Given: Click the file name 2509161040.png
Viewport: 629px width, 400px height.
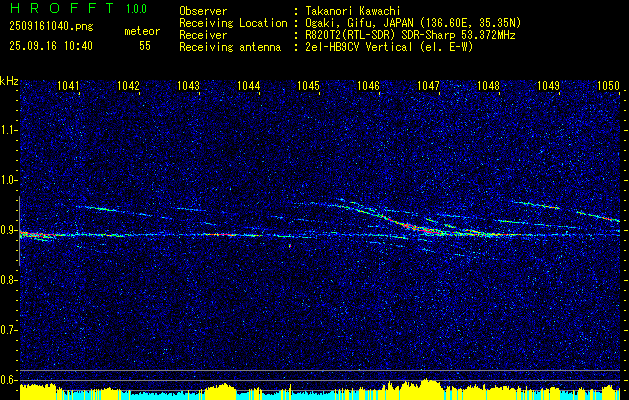Looking at the screenshot, I should [x=51, y=26].
